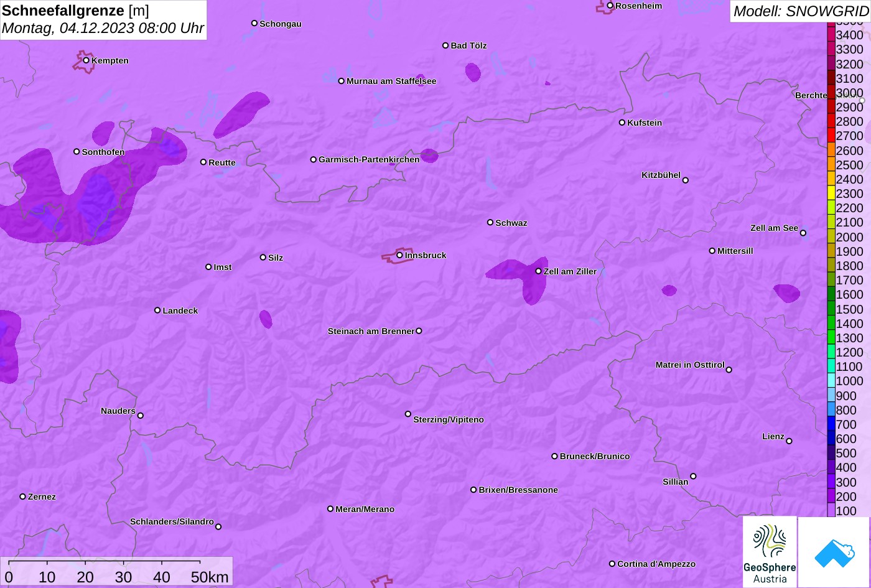Click the Kempten city marker
The image size is (871, 588).
tap(86, 60)
